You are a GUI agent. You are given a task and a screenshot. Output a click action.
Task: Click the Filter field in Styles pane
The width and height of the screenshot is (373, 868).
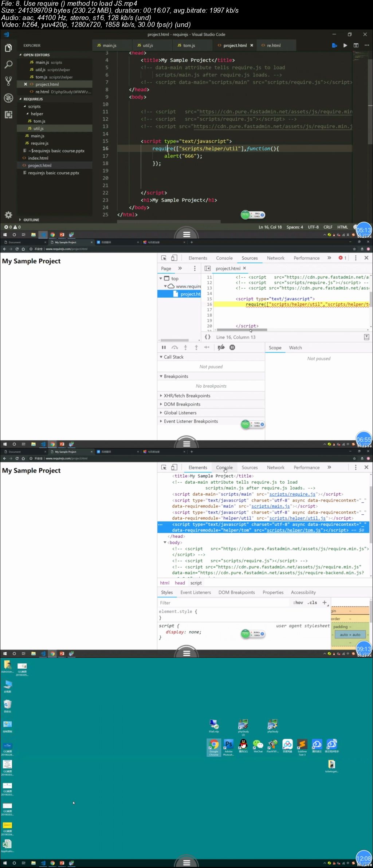pyautogui.click(x=224, y=602)
